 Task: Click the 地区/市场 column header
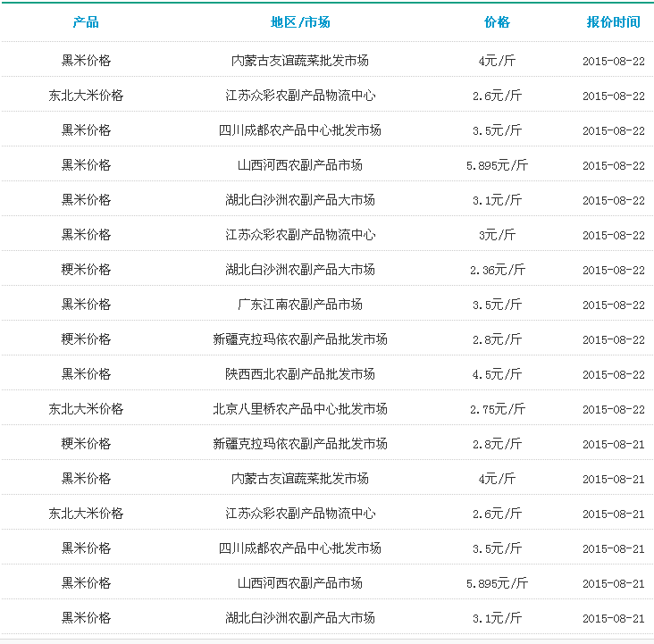(300, 22)
